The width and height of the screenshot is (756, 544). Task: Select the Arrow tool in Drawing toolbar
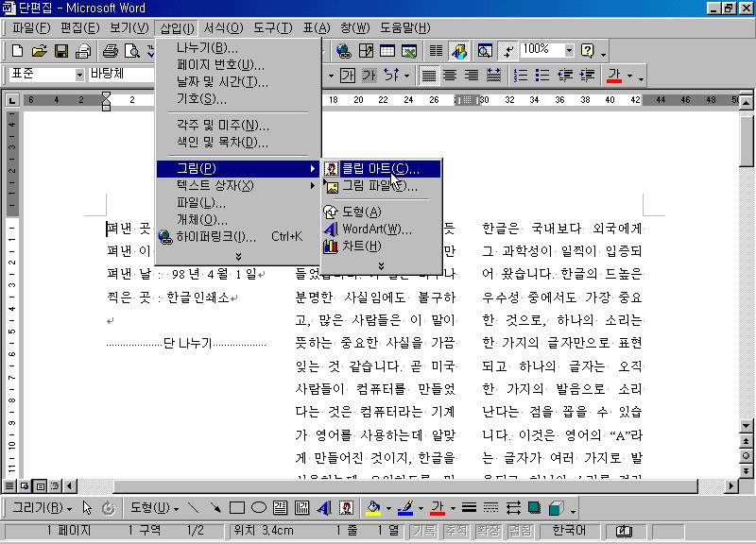215,507
